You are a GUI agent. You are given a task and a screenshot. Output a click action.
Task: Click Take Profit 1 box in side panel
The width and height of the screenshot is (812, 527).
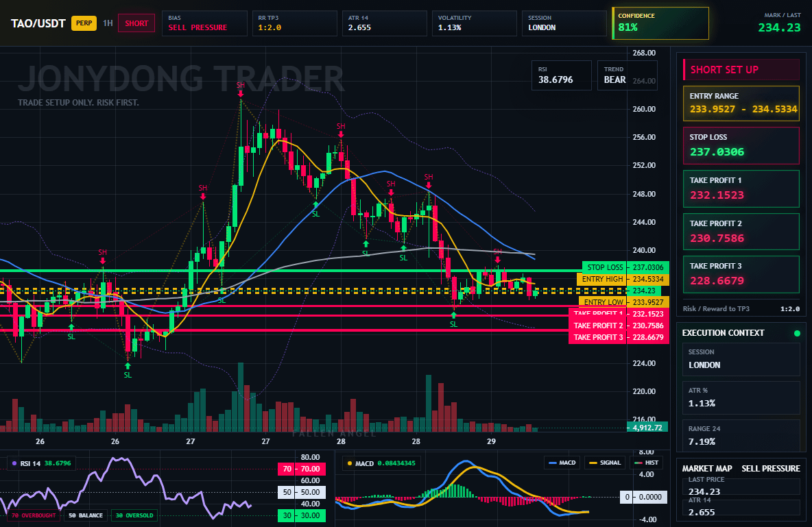point(741,188)
